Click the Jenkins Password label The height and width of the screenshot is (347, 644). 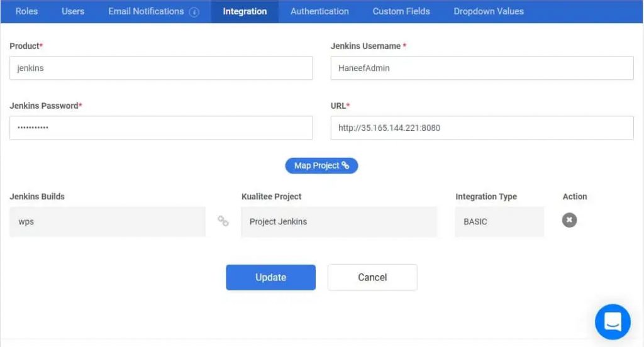[x=46, y=106]
